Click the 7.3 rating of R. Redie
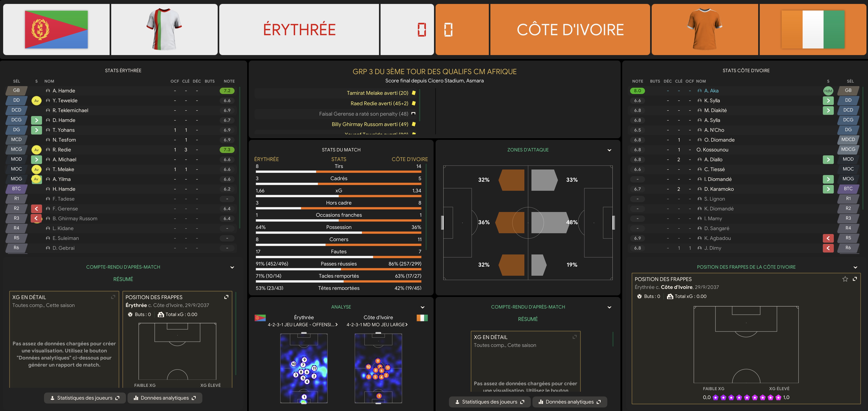This screenshot has width=868, height=411. pyautogui.click(x=227, y=150)
